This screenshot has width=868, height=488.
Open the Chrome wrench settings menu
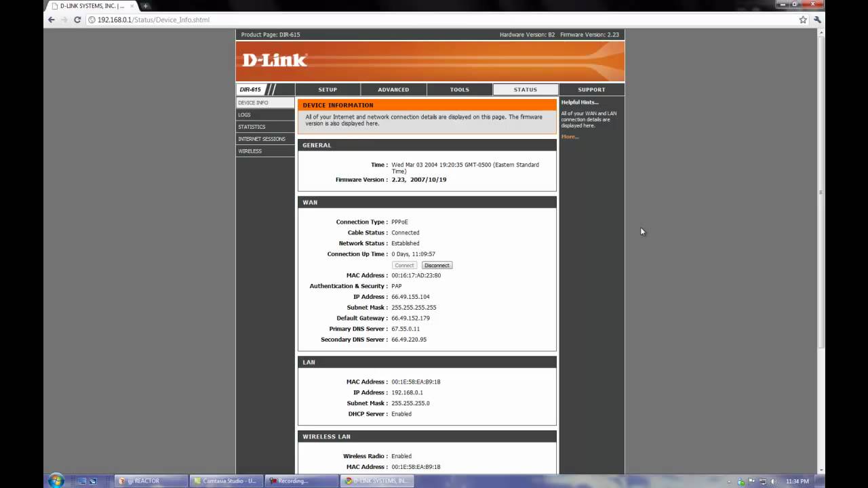click(x=817, y=20)
